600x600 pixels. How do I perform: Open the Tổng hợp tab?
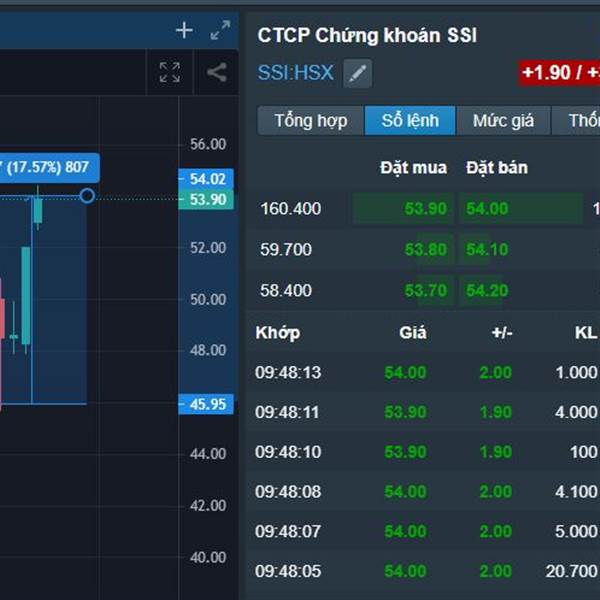point(311,121)
